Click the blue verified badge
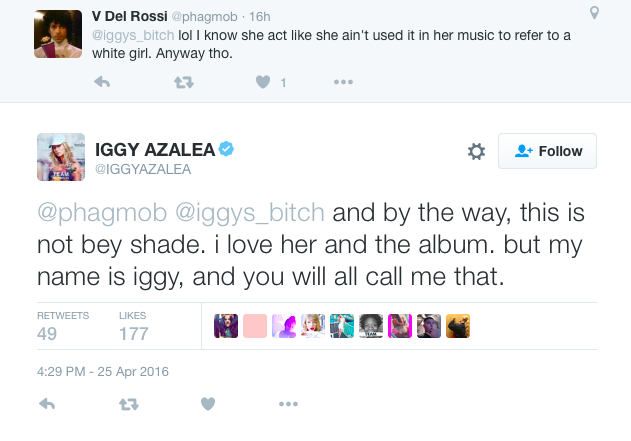The image size is (631, 441). [x=227, y=149]
